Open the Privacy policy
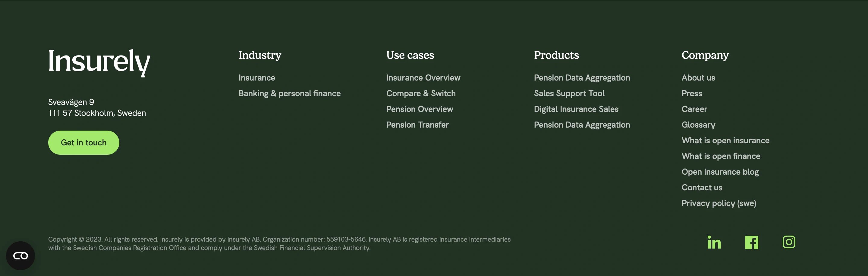868x276 pixels. pos(719,203)
